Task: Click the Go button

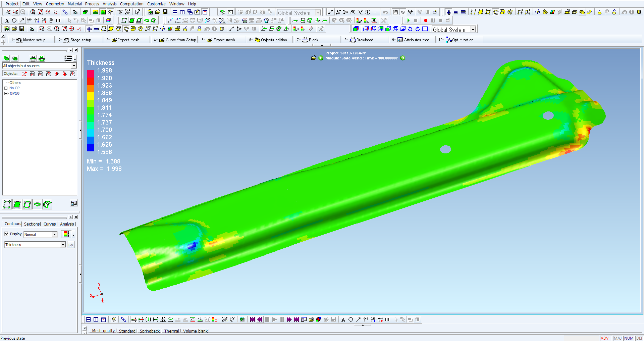Action: (x=70, y=245)
